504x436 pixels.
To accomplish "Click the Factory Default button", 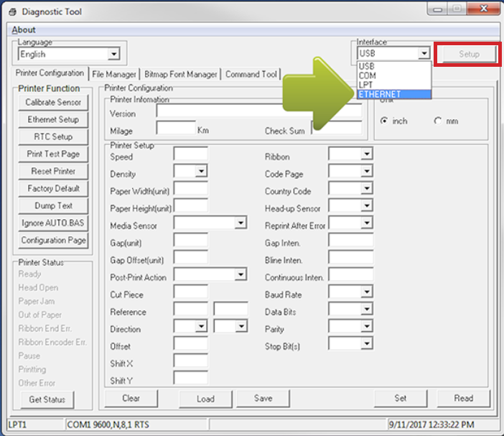I will [53, 188].
